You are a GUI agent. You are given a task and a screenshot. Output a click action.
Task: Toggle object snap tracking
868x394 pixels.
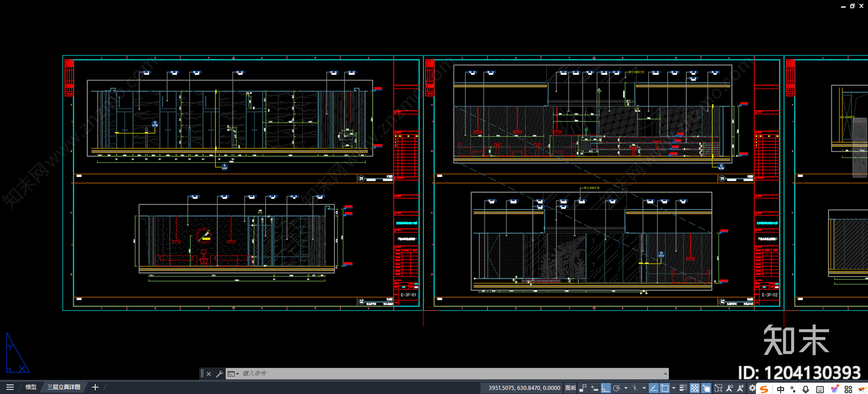click(x=654, y=388)
